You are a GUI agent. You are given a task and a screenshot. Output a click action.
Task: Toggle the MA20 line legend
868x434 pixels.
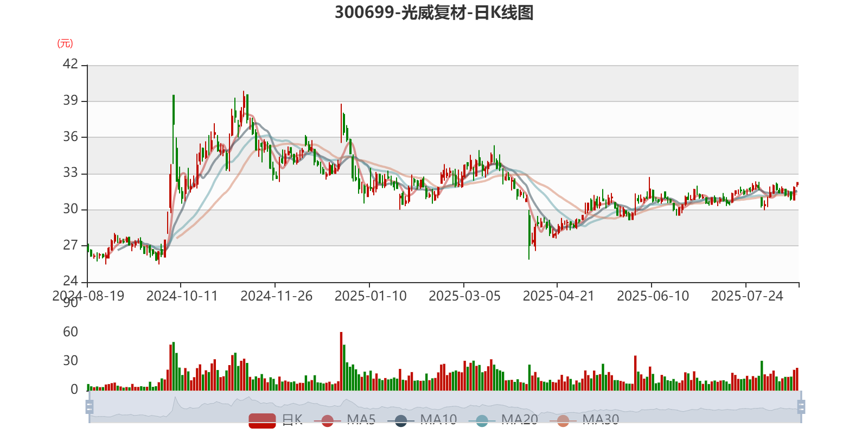coord(503,420)
